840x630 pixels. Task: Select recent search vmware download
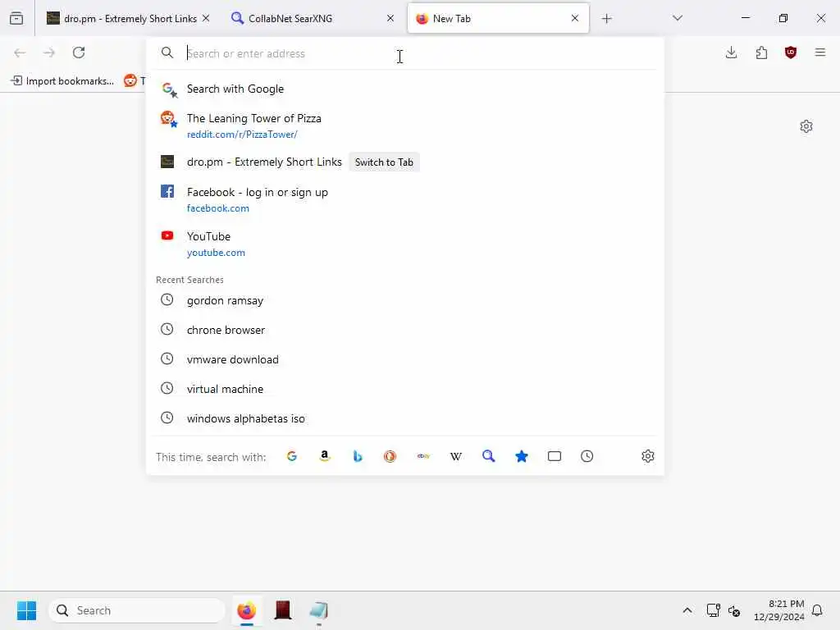click(x=405, y=359)
